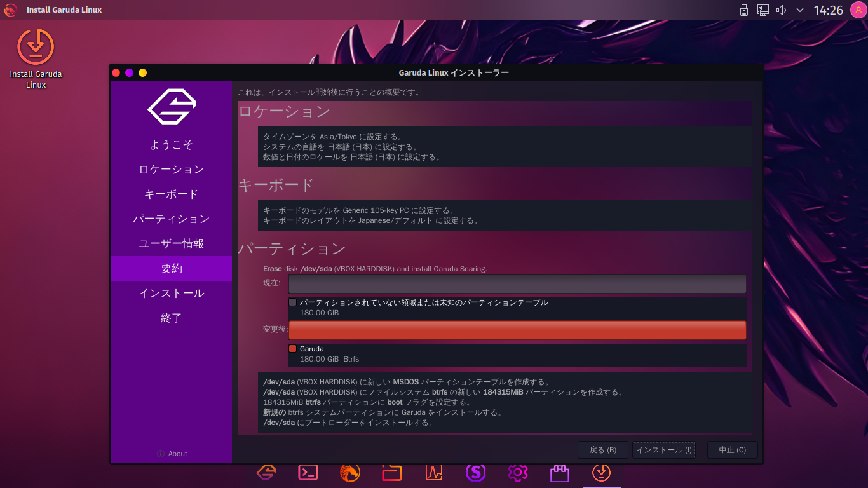The width and height of the screenshot is (868, 488).
Task: Click the MSDOS partition table line
Action: click(x=407, y=382)
